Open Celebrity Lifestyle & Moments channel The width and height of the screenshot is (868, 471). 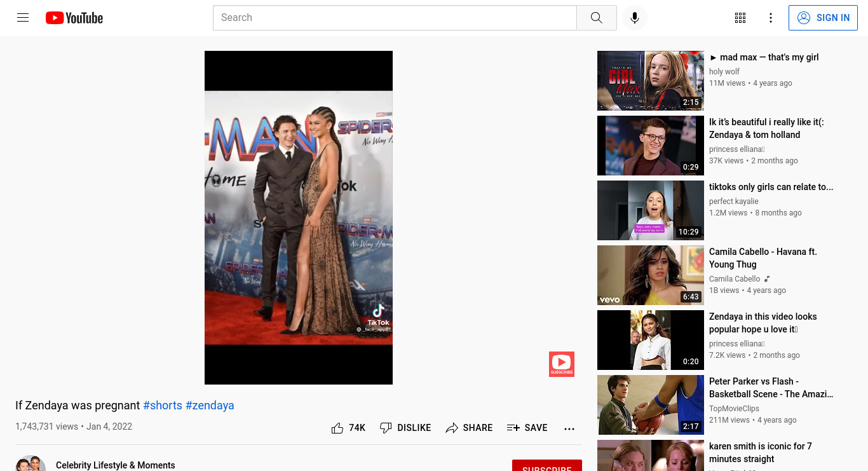point(116,465)
